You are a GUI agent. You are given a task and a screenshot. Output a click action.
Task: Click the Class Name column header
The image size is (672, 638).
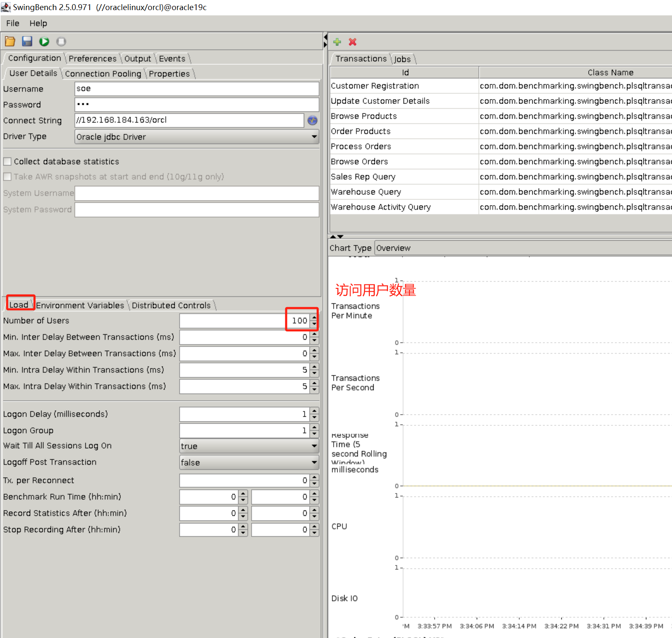pos(576,72)
